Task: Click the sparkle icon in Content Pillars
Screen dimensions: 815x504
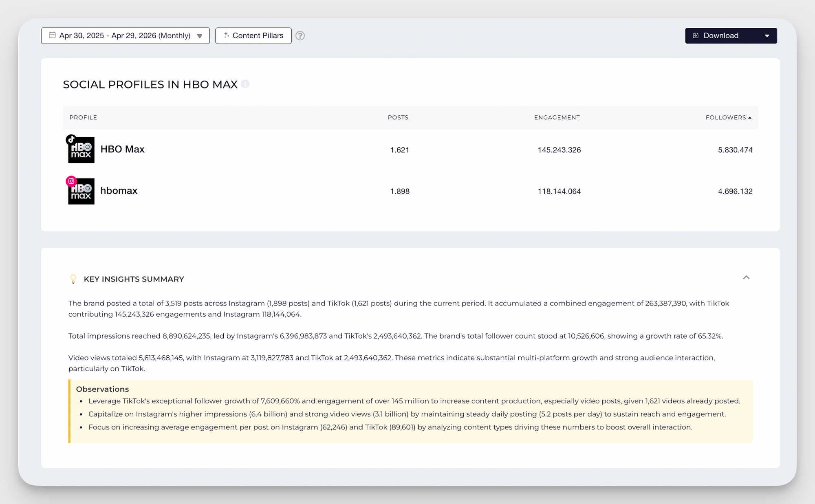Action: pyautogui.click(x=226, y=35)
